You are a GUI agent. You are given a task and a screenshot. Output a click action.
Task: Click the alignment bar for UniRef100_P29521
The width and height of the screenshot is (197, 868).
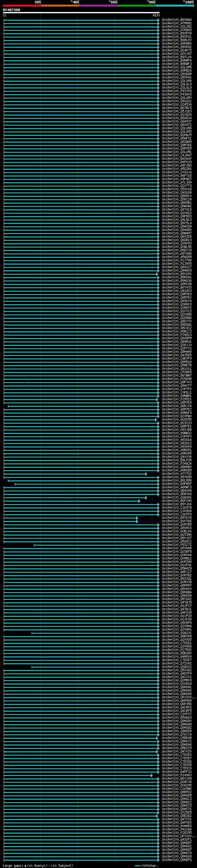(81, 399)
